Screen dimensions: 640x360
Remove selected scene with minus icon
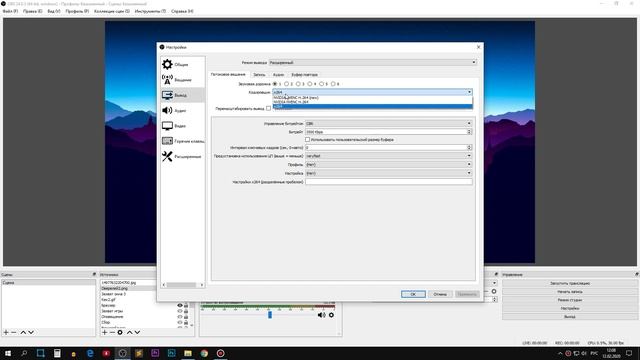pos(14,332)
